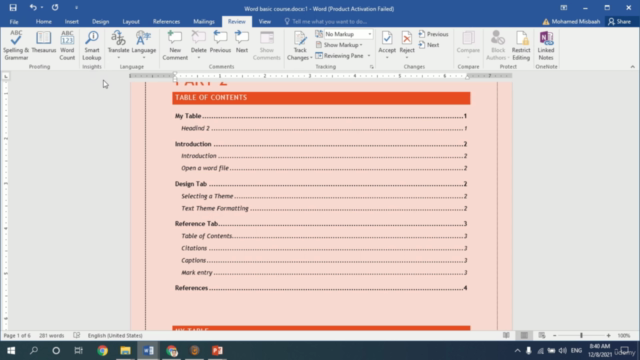Switch to Web Layout view

(542, 336)
